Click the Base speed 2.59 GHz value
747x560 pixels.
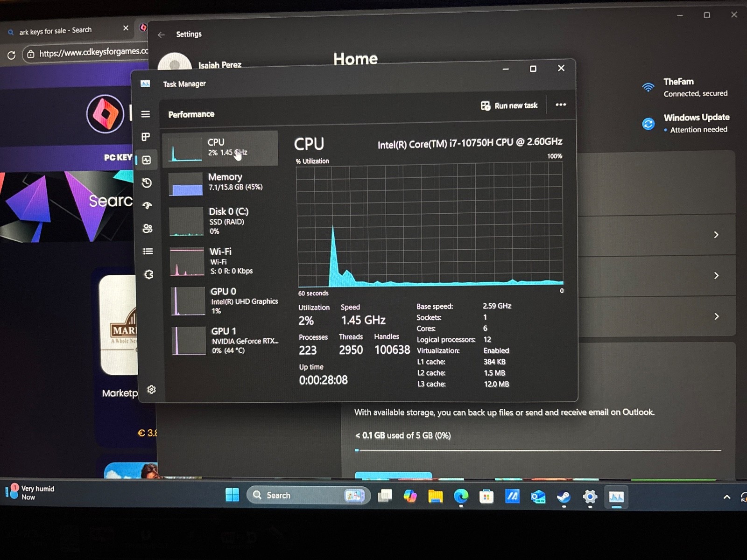tap(497, 306)
